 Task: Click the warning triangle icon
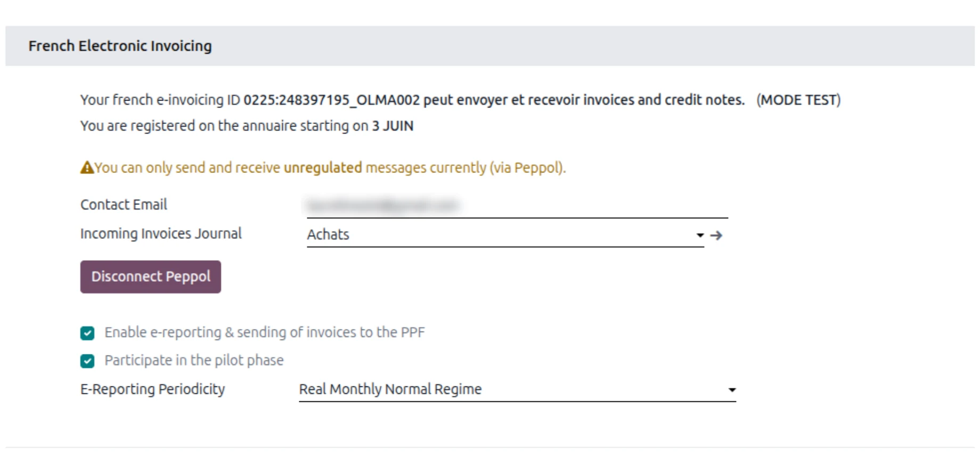(87, 168)
